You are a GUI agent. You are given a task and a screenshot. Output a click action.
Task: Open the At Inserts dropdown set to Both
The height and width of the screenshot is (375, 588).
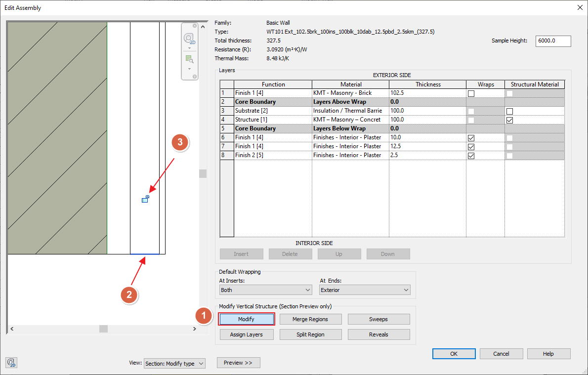pyautogui.click(x=265, y=290)
